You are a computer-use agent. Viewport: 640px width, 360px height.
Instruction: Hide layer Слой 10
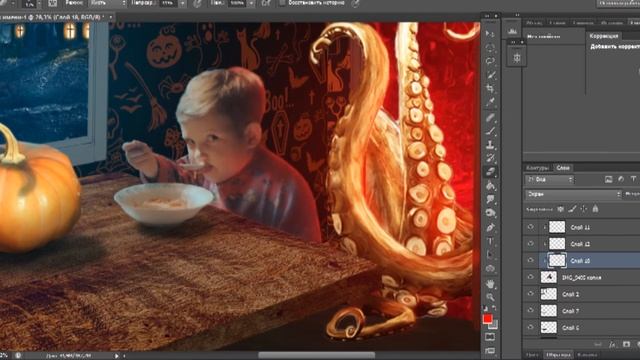point(530,260)
